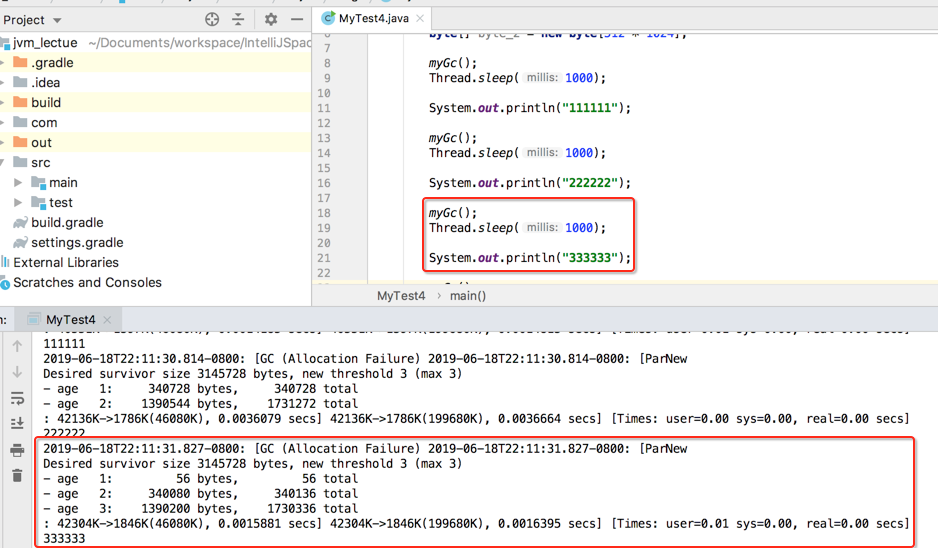This screenshot has height=548, width=938.
Task: Click line number 18 in gutter
Action: [324, 213]
